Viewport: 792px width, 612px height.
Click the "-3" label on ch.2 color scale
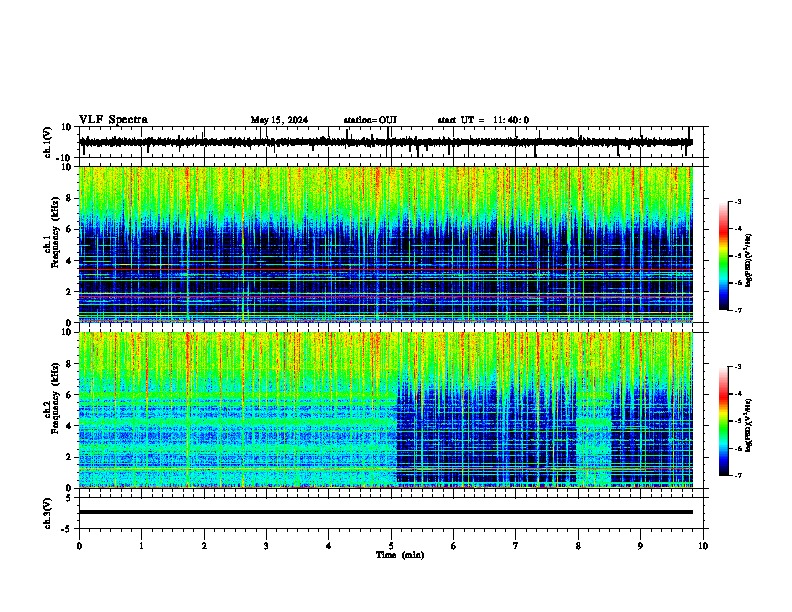pos(737,367)
